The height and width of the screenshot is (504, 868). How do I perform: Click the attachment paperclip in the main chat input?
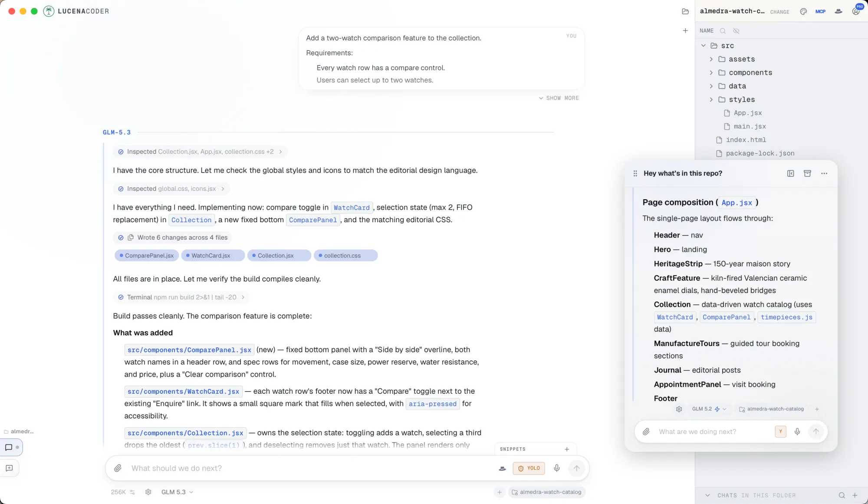118,468
